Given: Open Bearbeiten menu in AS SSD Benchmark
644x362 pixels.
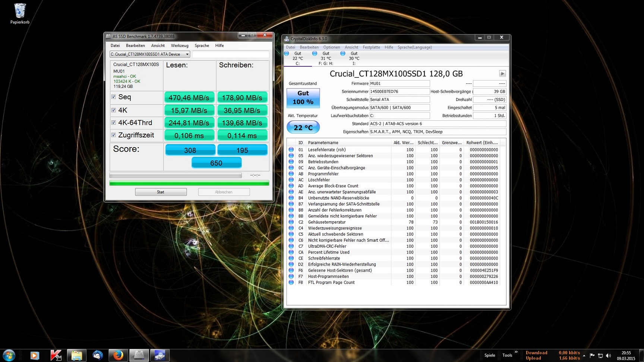Looking at the screenshot, I should click(135, 45).
